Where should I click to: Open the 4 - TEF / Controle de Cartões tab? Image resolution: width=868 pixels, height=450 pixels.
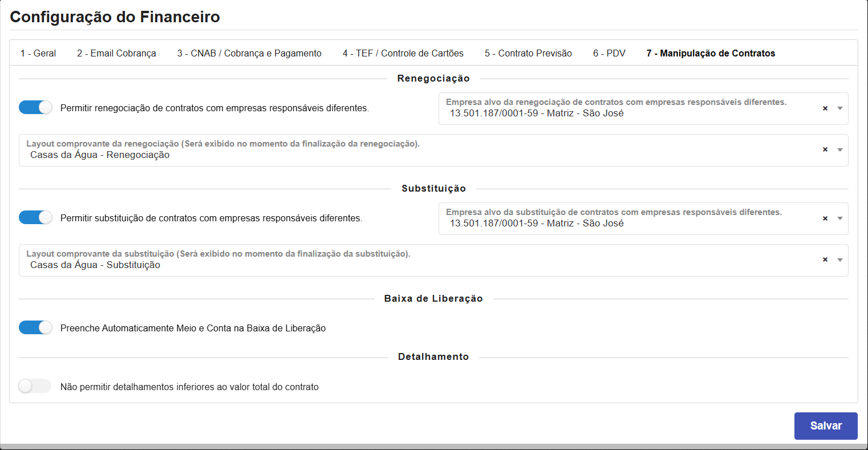point(403,52)
